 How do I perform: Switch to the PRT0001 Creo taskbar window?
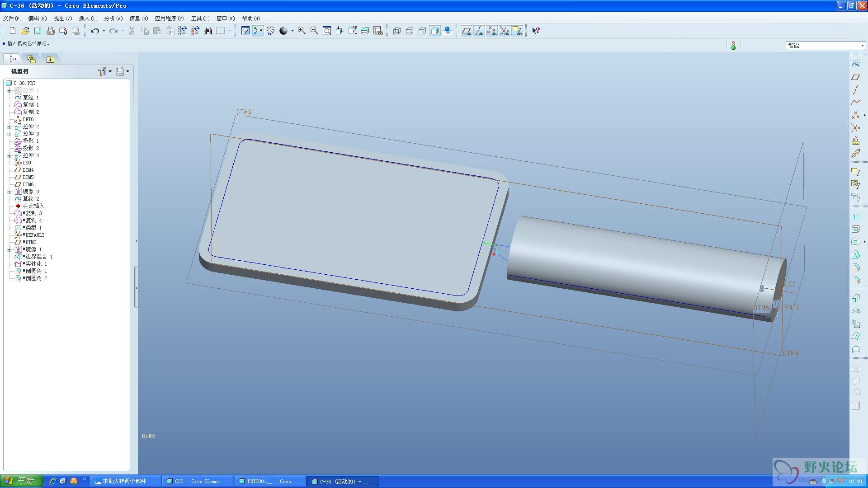click(x=270, y=481)
